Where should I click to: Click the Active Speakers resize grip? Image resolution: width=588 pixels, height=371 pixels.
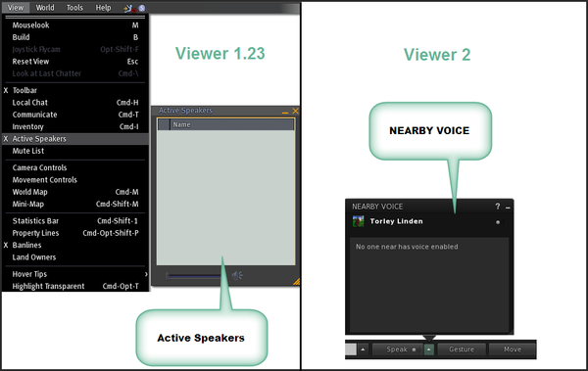click(296, 282)
